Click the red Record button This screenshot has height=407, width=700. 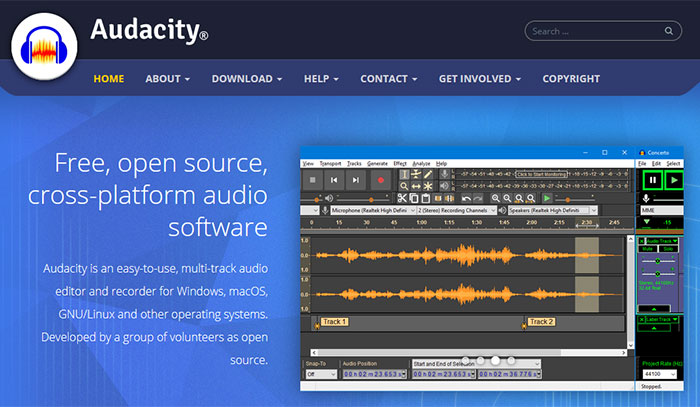coord(380,180)
